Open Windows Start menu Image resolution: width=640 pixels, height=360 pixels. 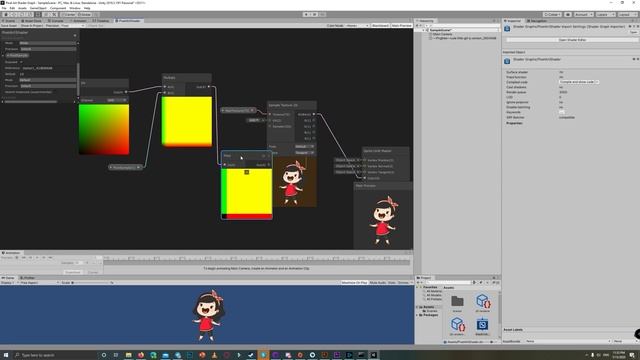coord(6,355)
